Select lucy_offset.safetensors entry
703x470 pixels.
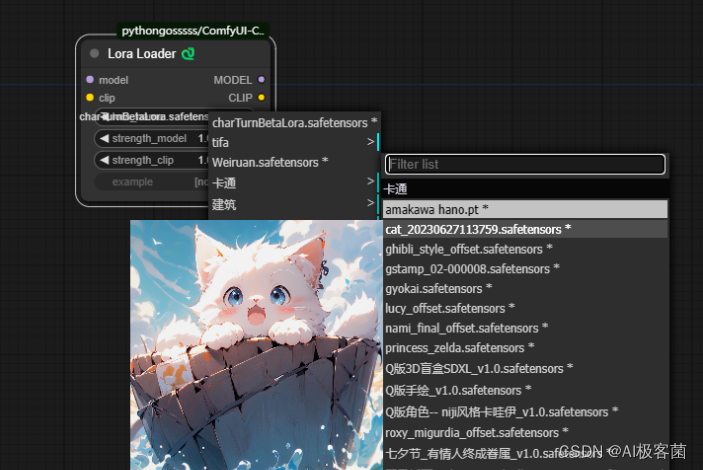coord(525,308)
